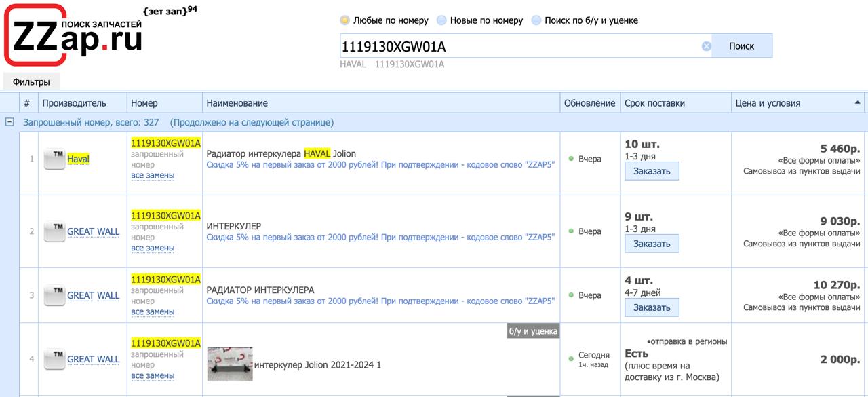Click 'все замены' in row 4
Screen dimensions: 868x397
click(153, 375)
